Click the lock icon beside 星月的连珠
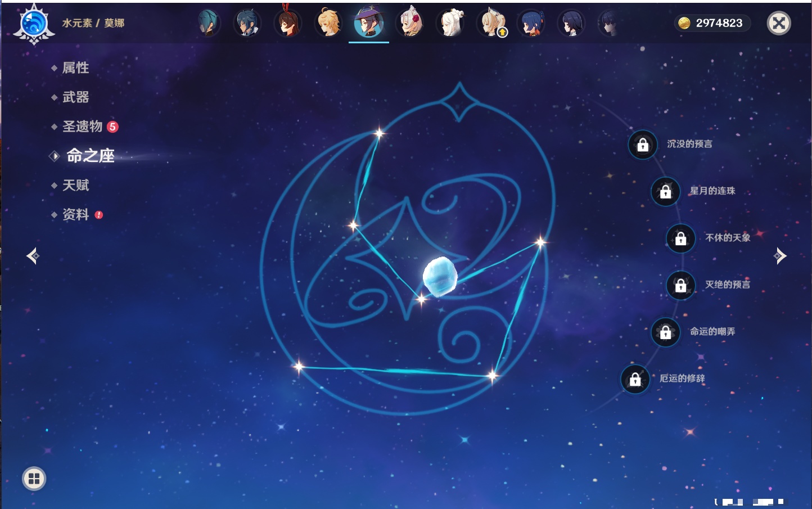 [665, 191]
